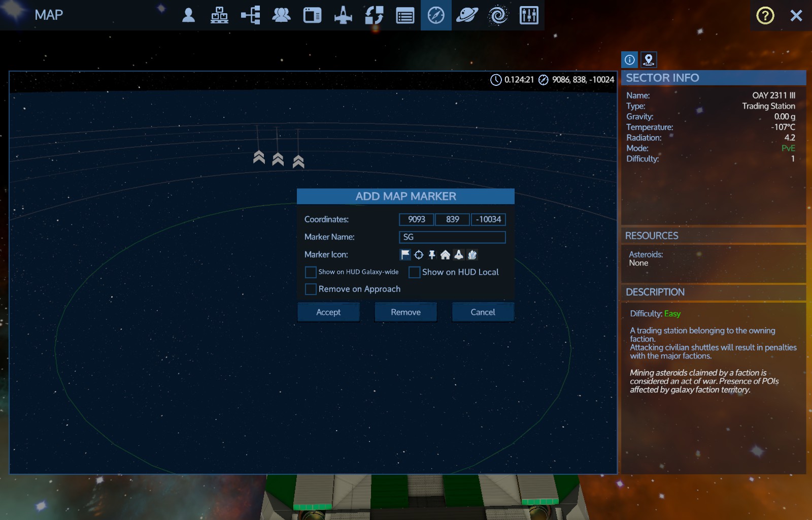Open the galaxy spiral map view

tap(498, 15)
